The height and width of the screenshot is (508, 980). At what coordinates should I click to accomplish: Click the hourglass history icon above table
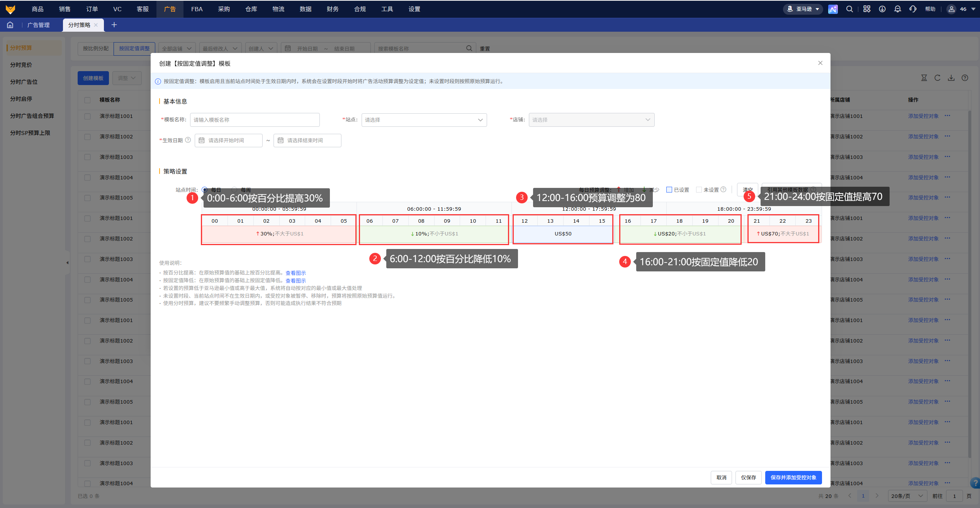coord(924,78)
